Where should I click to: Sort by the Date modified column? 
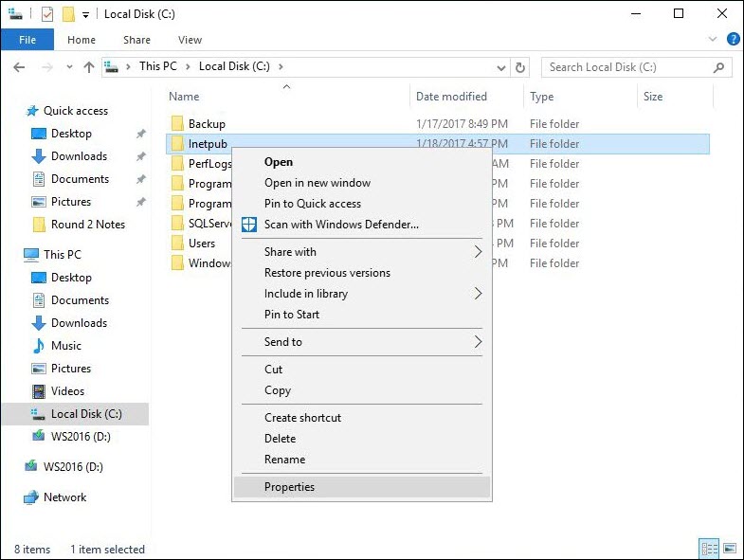(x=451, y=97)
